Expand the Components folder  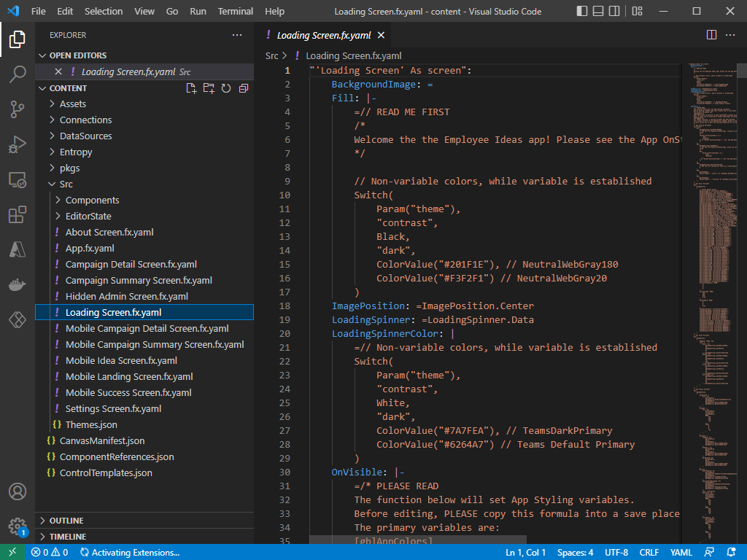(92, 200)
